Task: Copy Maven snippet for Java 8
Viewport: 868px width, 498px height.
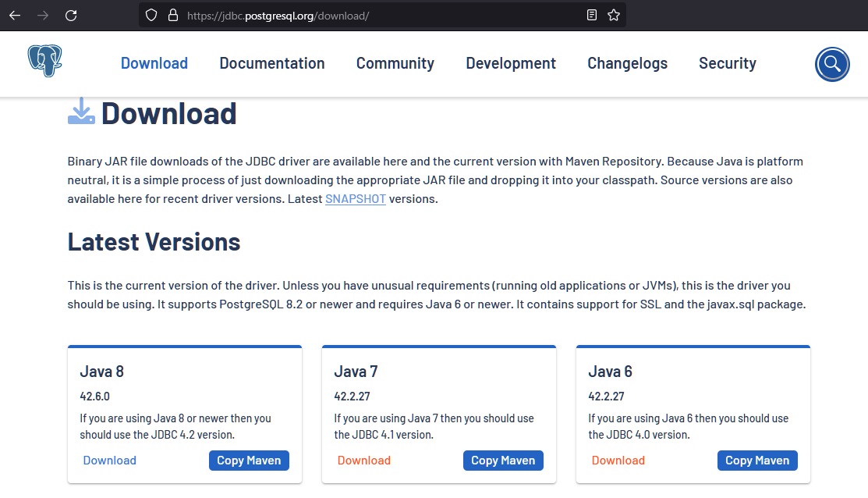Action: pos(249,461)
